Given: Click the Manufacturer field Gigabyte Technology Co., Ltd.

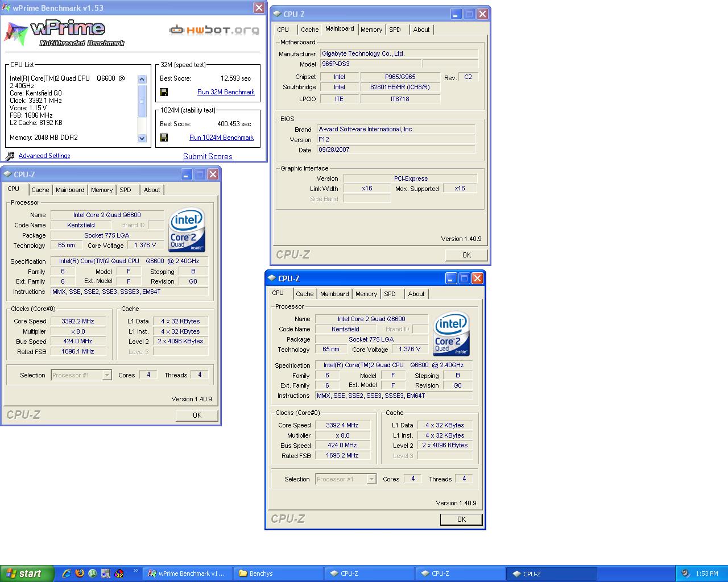Looking at the screenshot, I should [399, 53].
